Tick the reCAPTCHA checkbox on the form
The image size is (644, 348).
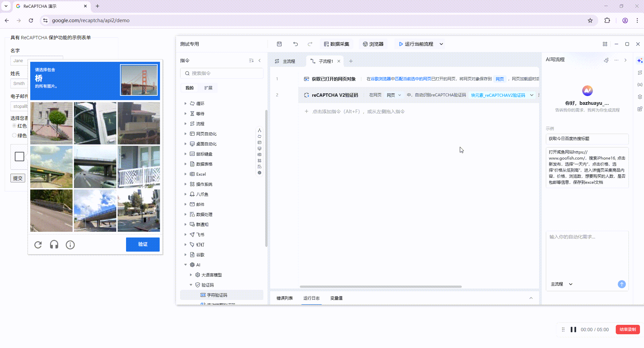coord(19,157)
